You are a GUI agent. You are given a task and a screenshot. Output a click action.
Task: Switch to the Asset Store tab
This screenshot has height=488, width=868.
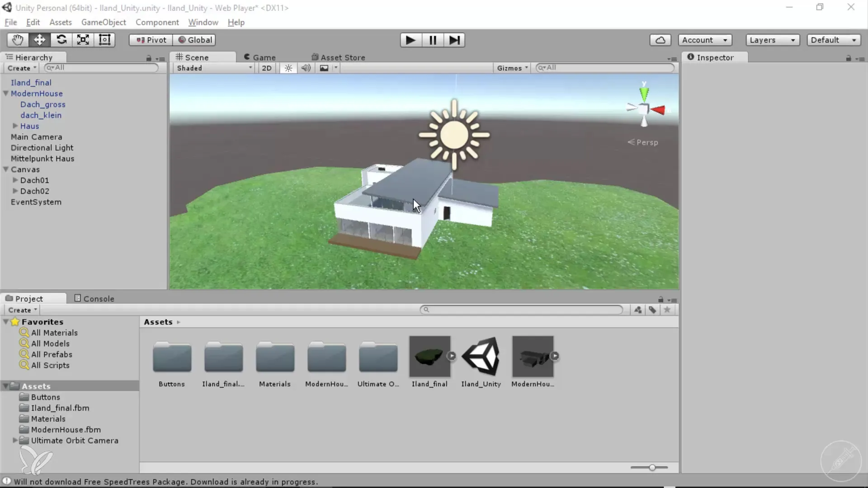click(338, 57)
